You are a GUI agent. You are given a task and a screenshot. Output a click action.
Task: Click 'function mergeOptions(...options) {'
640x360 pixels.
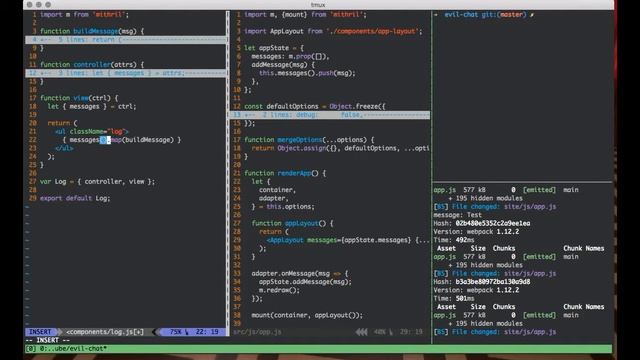click(309, 140)
